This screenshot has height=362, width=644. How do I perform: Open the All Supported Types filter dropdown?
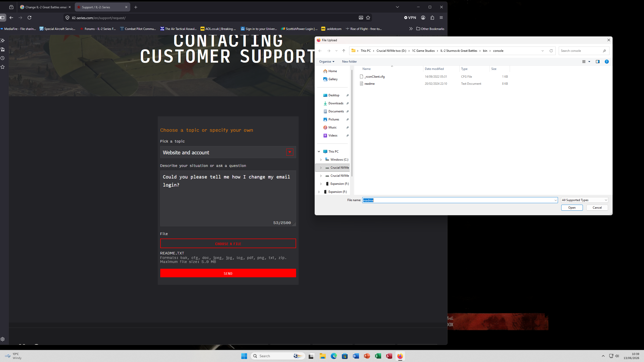tap(584, 200)
